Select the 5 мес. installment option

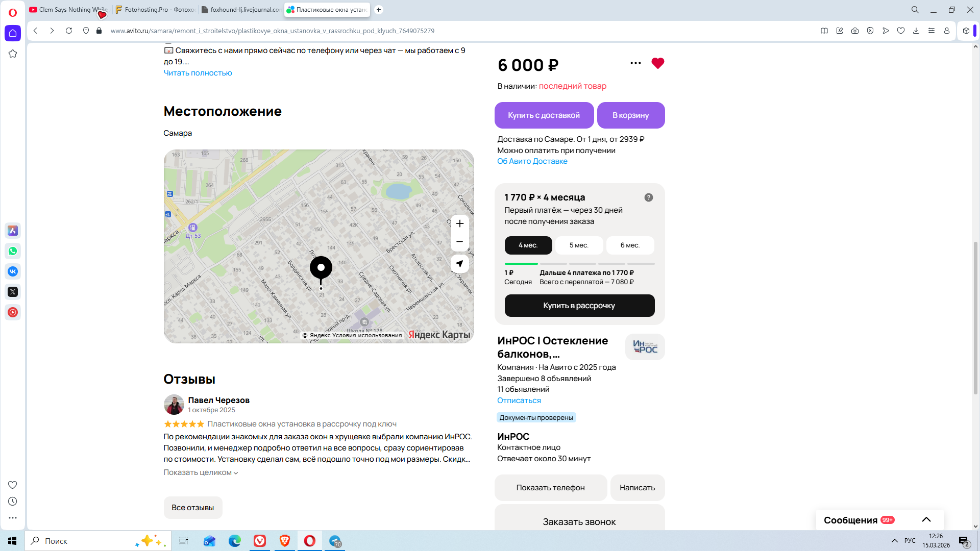tap(579, 245)
